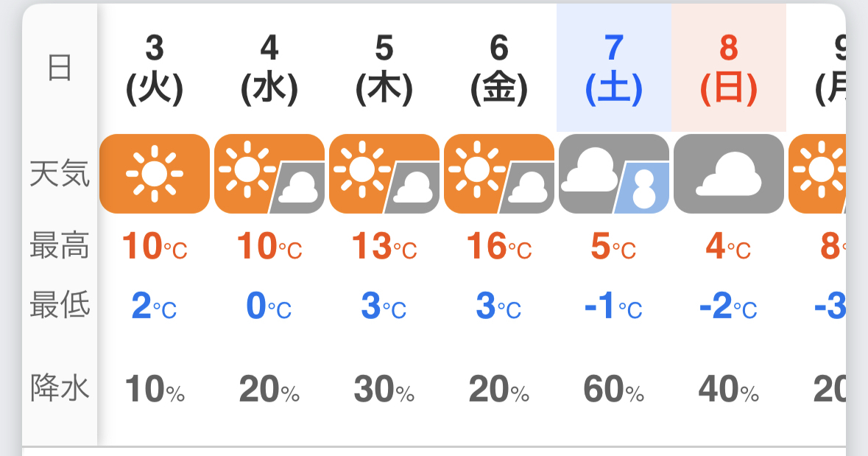Click the 日 header label in left column
The image size is (868, 456).
[60, 68]
